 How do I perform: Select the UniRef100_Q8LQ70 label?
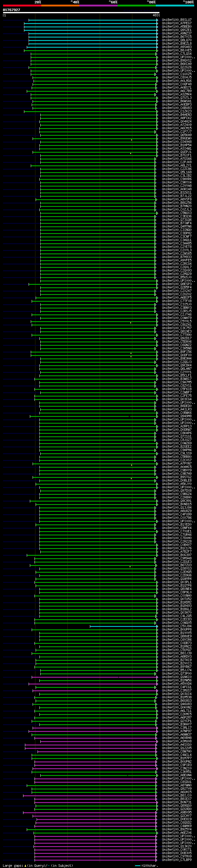(176, 40)
